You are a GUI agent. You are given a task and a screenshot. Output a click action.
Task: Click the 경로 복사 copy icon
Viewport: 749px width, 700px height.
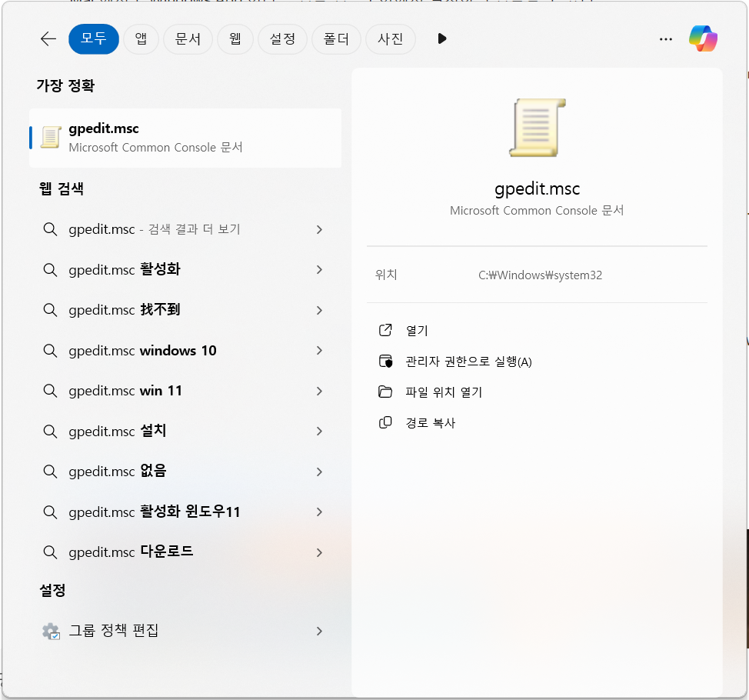click(385, 422)
